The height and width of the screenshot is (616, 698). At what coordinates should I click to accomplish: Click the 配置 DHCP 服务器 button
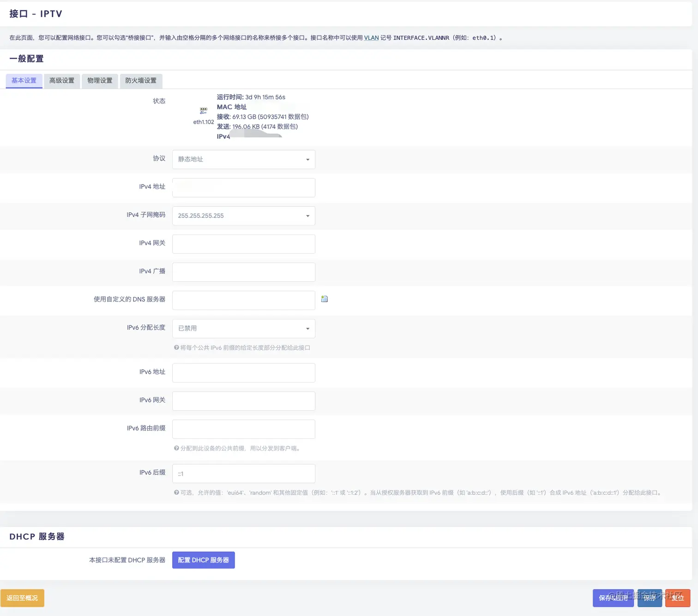click(204, 560)
